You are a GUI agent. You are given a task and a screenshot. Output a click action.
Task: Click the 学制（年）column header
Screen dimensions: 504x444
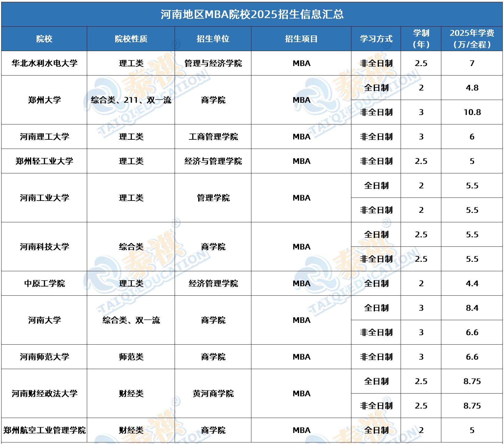421,39
